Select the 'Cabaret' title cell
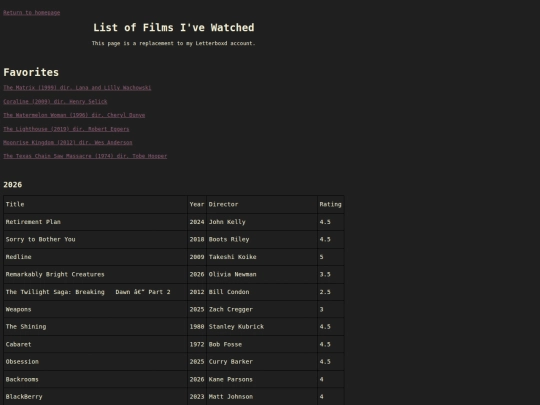Screen dimensions: 540x405 [x=95, y=344]
